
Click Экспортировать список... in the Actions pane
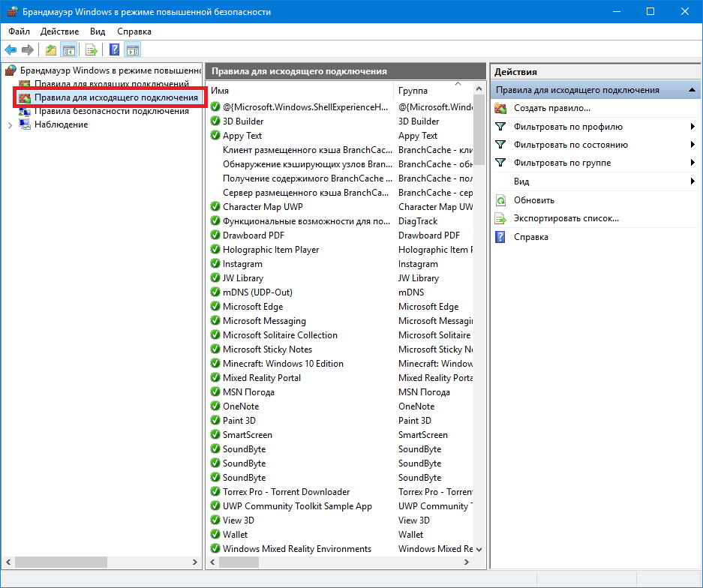tap(566, 219)
